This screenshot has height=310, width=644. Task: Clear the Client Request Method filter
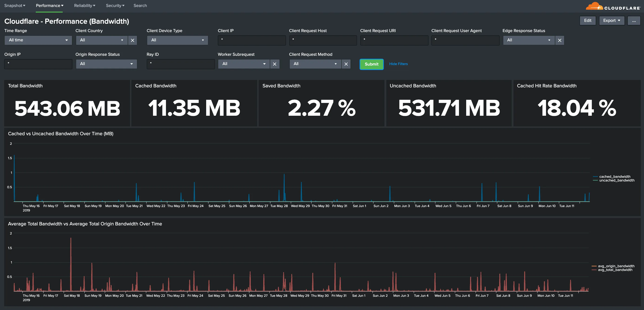[x=346, y=64]
